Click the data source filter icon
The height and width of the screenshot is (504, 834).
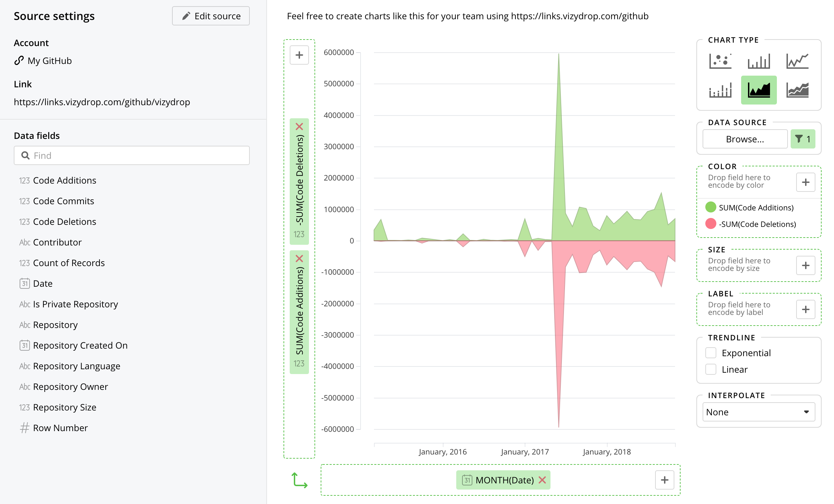(x=803, y=139)
